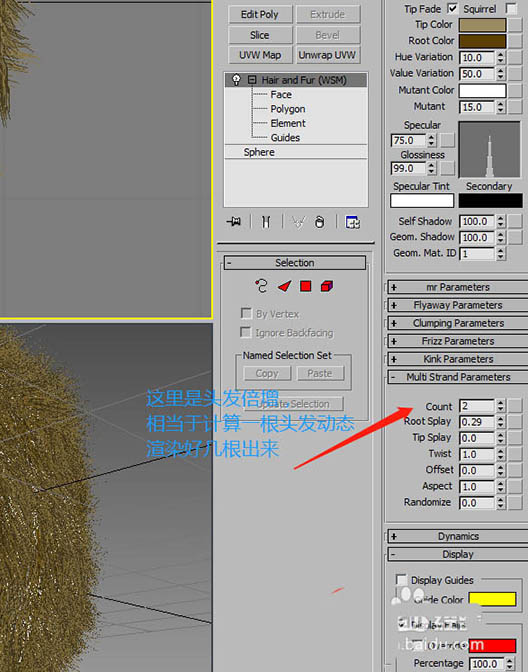Click Self Shadow spinner arrows

coord(501,222)
